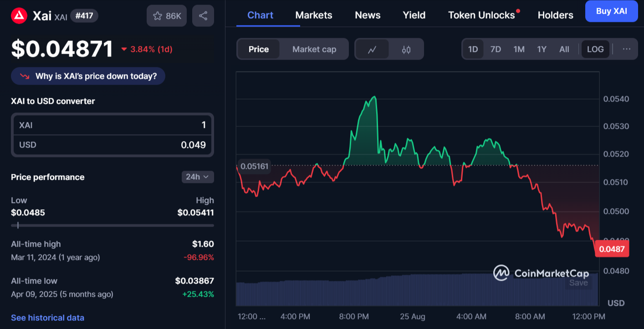Image resolution: width=644 pixels, height=329 pixels.
Task: Click the -96.96% change value
Action: pyautogui.click(x=199, y=258)
